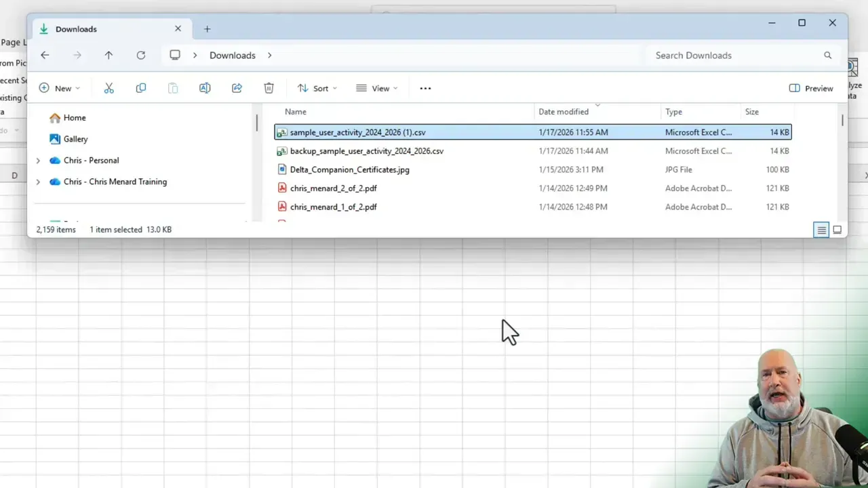Cut the selected file using the scissors icon

tap(108, 87)
